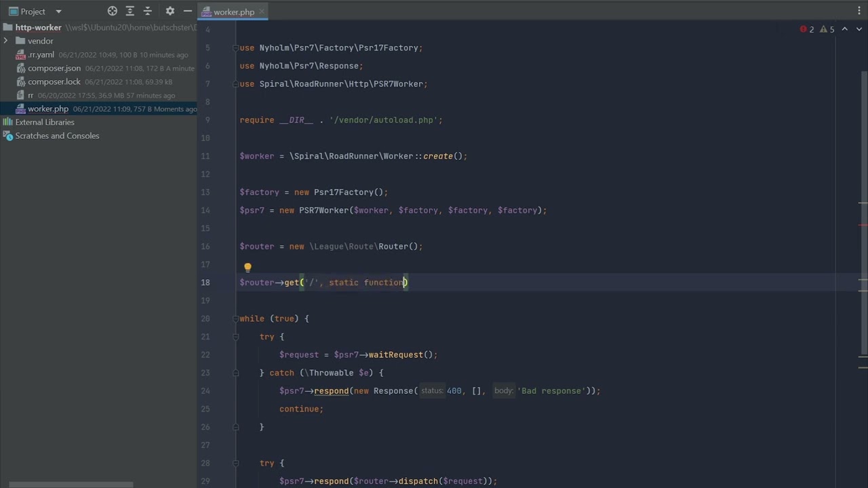Select the vendor folder row
The width and height of the screenshot is (868, 488).
click(x=98, y=41)
